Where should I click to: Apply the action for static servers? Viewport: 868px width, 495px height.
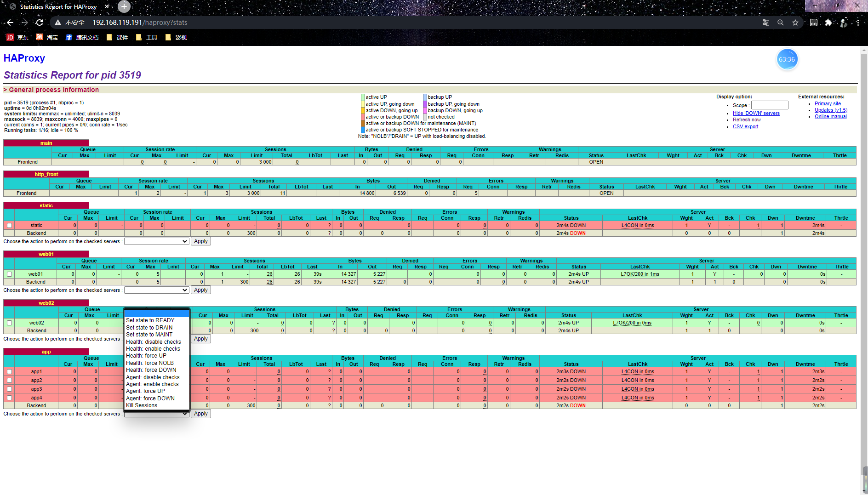point(201,241)
